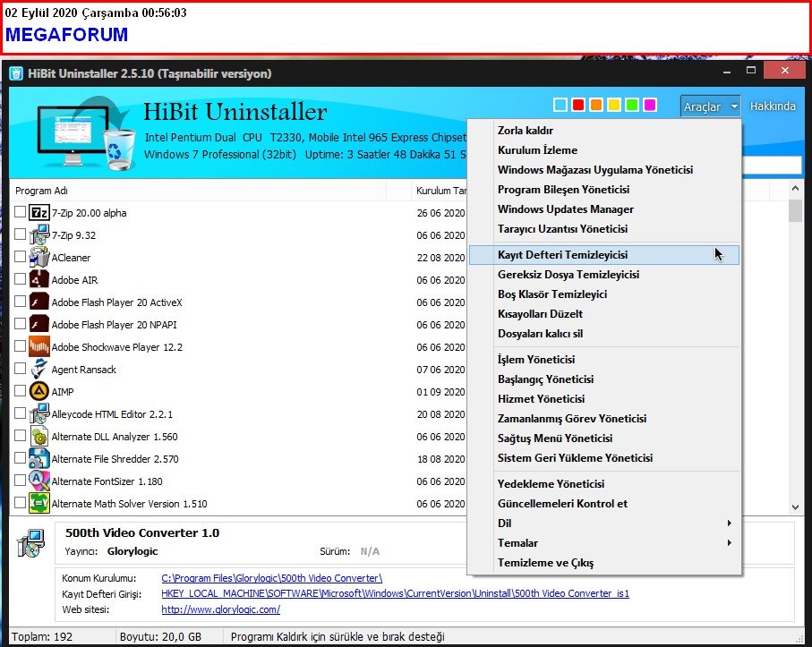This screenshot has height=647, width=812.
Task: Click the Adobe Flash Player 20 NPAPI icon
Action: 38,325
